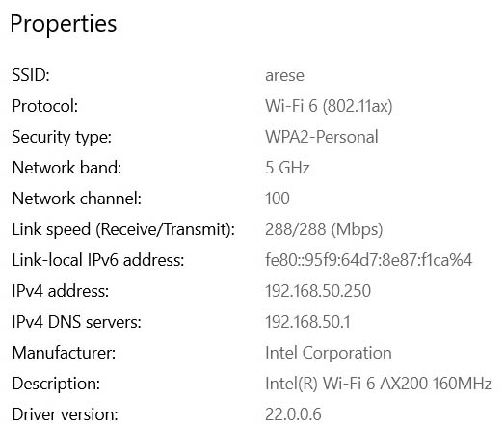Viewport: 504px width, 425px height.
Task: Select the driver version value 22.0.0.6
Action: pos(293,414)
